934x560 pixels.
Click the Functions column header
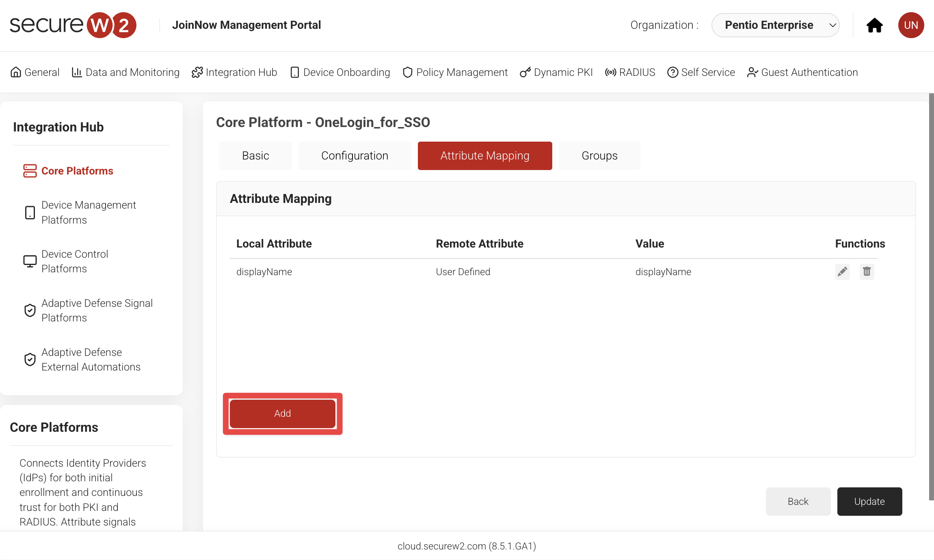tap(860, 244)
